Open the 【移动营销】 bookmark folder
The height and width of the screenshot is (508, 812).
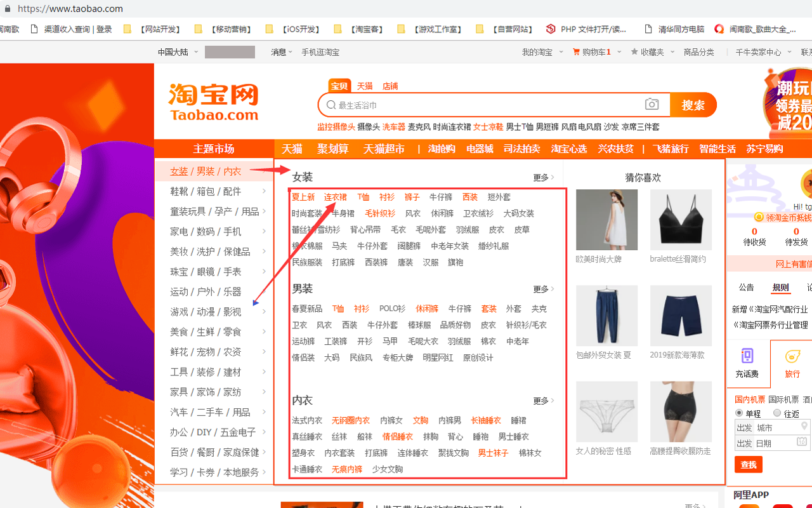pos(223,29)
